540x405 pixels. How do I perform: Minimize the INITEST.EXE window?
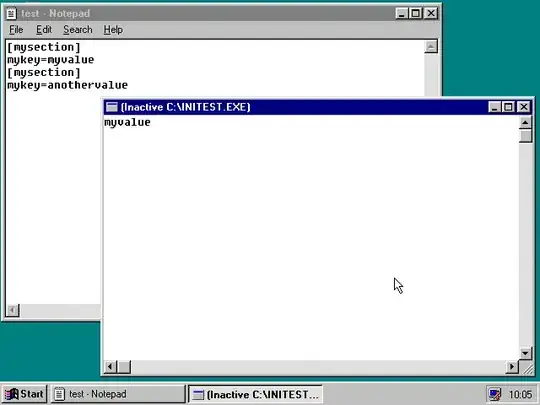495,107
